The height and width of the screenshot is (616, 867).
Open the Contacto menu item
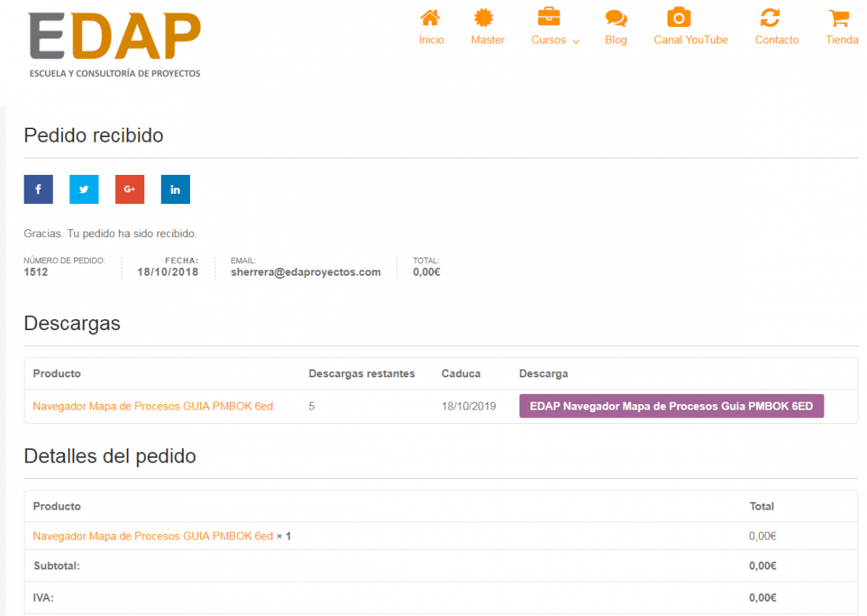(x=777, y=39)
